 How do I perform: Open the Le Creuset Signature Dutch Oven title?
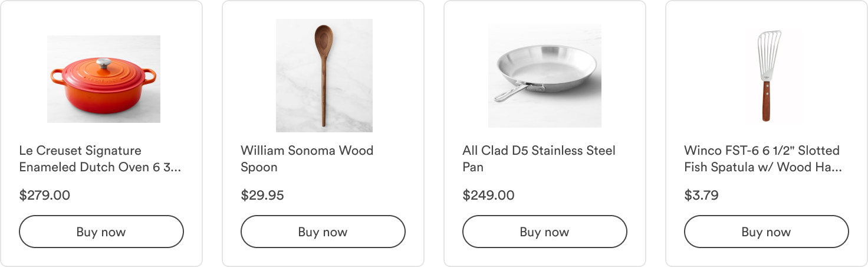(x=100, y=159)
